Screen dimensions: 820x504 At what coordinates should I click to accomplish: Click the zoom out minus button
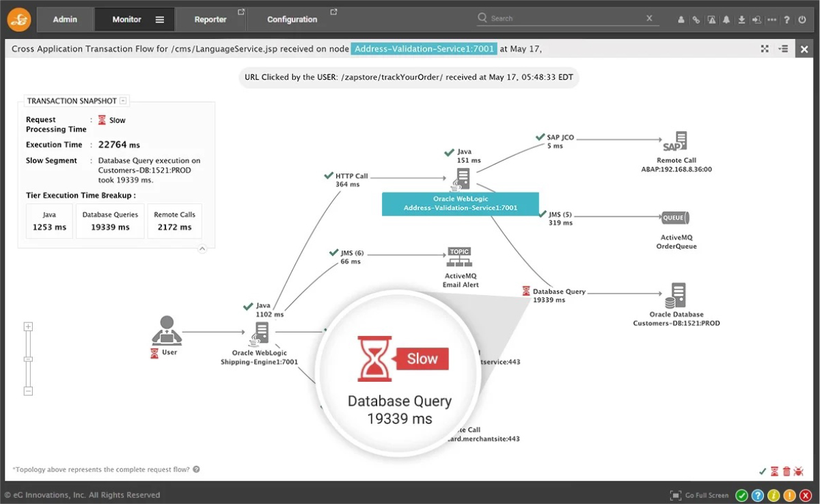click(28, 391)
